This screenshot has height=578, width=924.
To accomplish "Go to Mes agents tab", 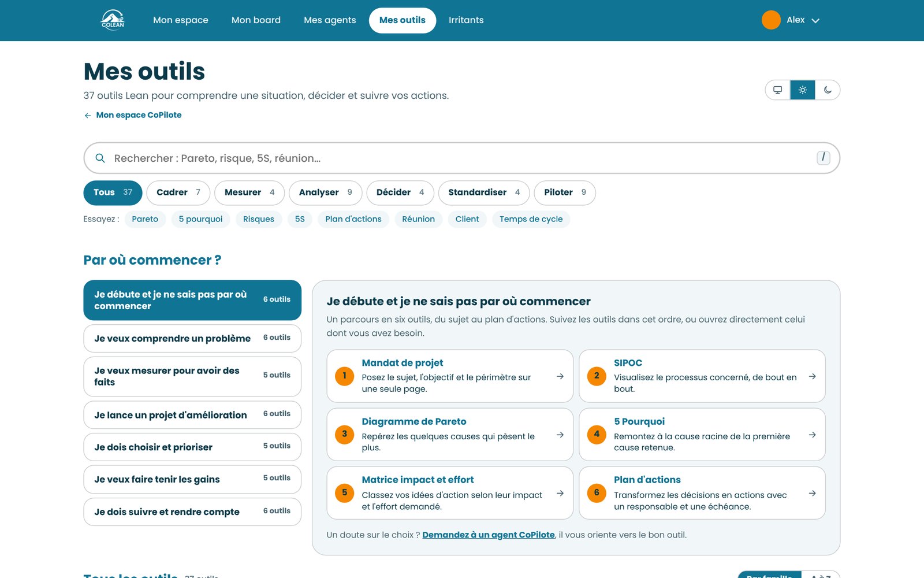I will click(x=330, y=20).
